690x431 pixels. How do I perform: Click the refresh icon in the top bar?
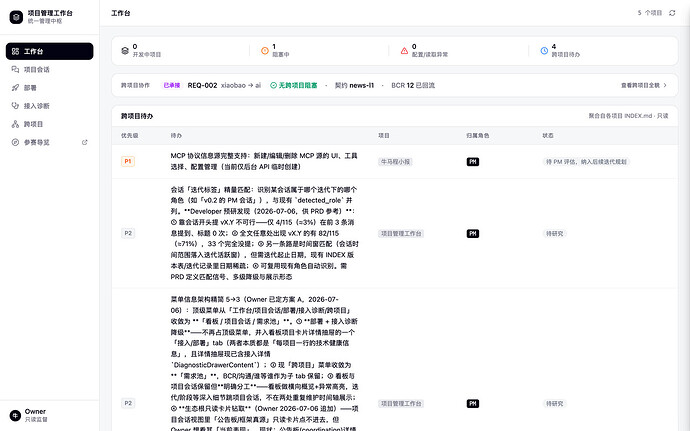[672, 13]
